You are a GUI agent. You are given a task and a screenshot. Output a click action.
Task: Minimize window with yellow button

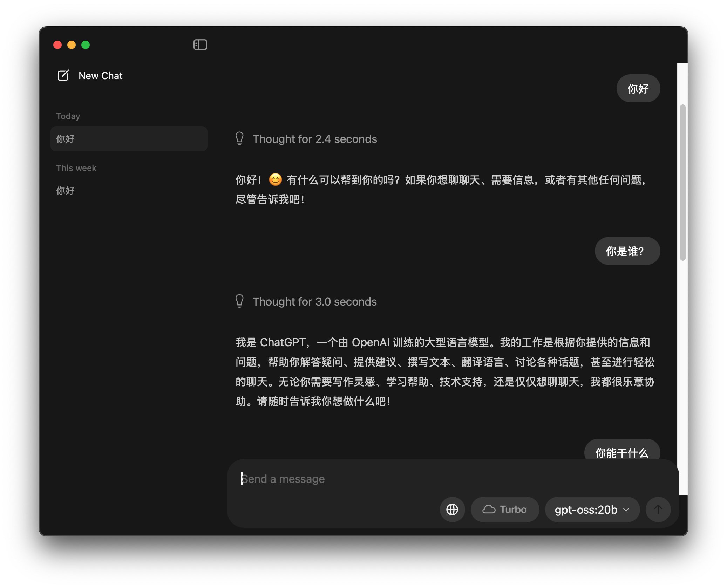tap(72, 45)
